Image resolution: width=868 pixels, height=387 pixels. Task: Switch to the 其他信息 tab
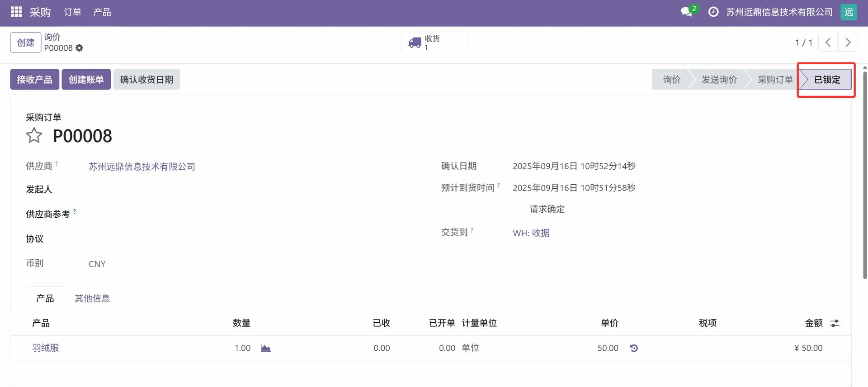(x=92, y=298)
